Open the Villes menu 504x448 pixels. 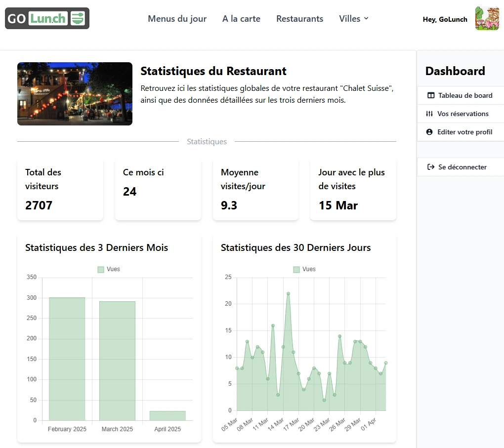354,19
